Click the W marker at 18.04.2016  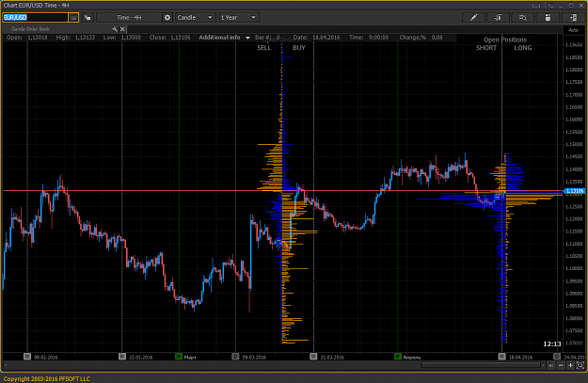[501, 357]
